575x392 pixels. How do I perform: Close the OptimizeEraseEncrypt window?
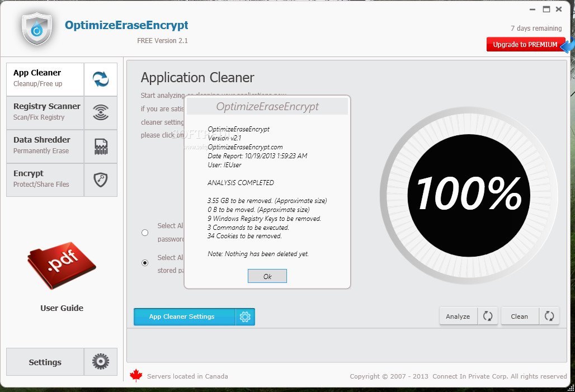(x=559, y=9)
